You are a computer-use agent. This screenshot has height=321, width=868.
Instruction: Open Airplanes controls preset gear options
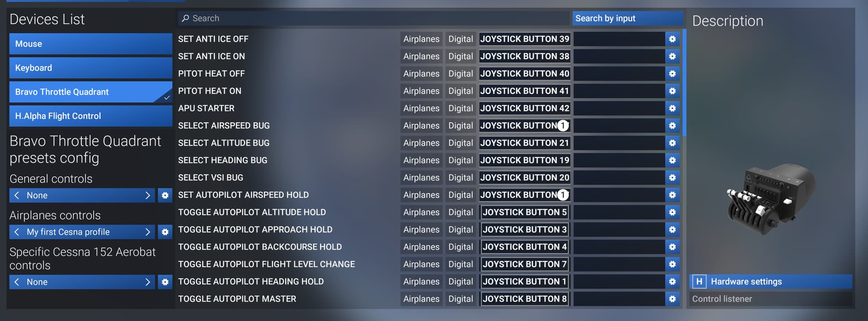(165, 232)
